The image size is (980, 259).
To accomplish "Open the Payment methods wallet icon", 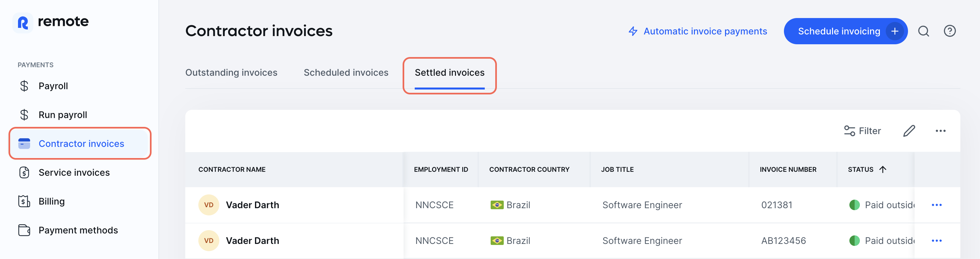I will pos(24,230).
